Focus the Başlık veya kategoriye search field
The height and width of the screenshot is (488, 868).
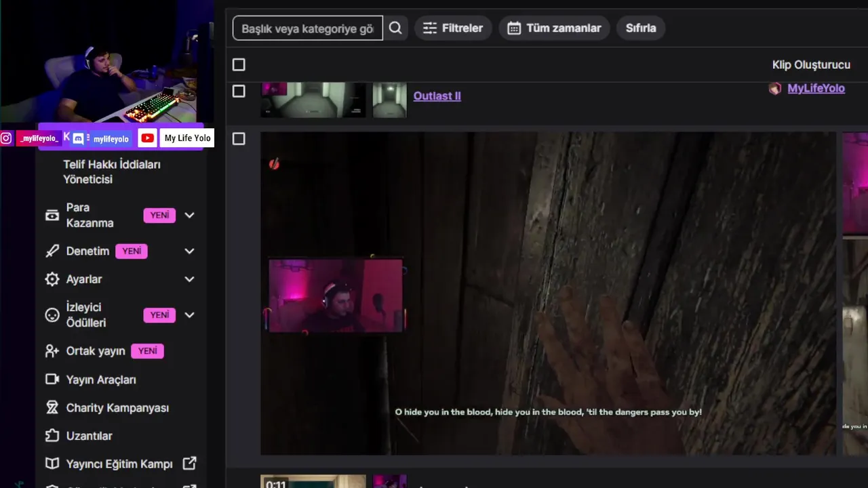[308, 28]
